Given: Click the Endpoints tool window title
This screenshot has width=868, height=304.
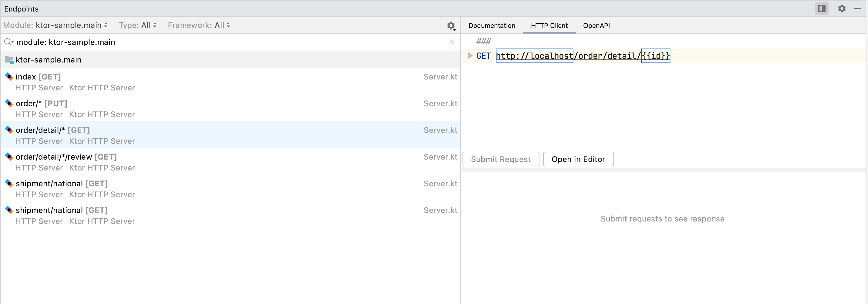Looking at the screenshot, I should [21, 9].
